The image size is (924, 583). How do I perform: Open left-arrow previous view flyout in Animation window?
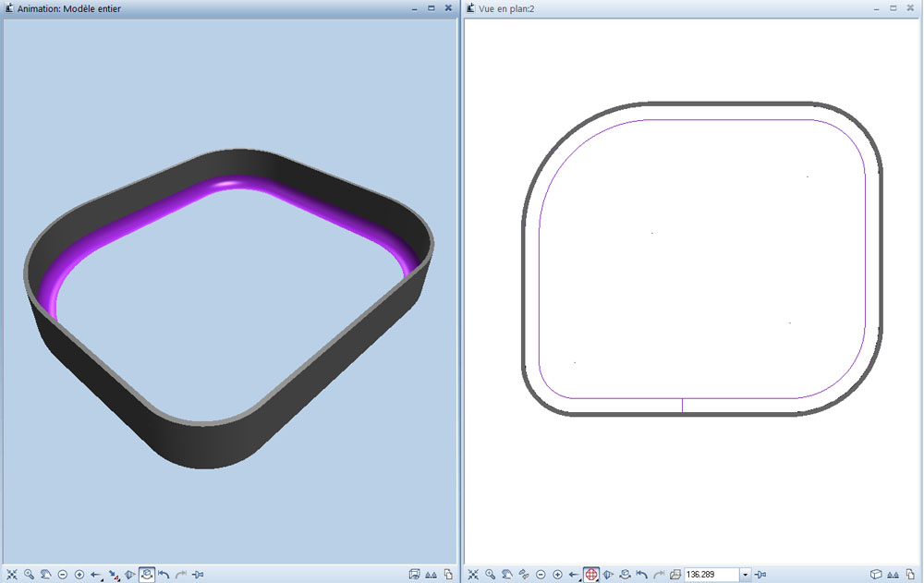pos(97,574)
